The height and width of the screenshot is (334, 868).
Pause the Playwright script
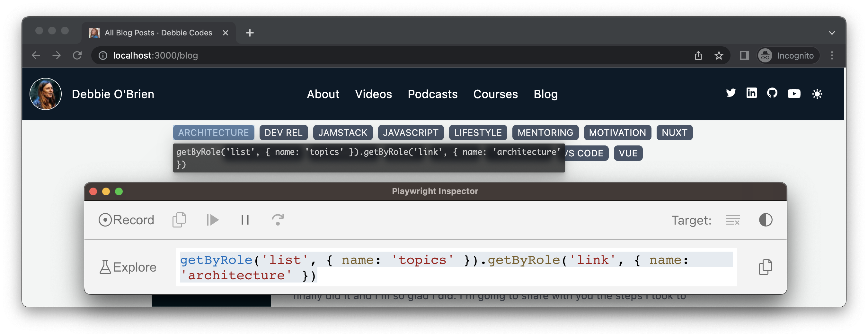(x=245, y=220)
